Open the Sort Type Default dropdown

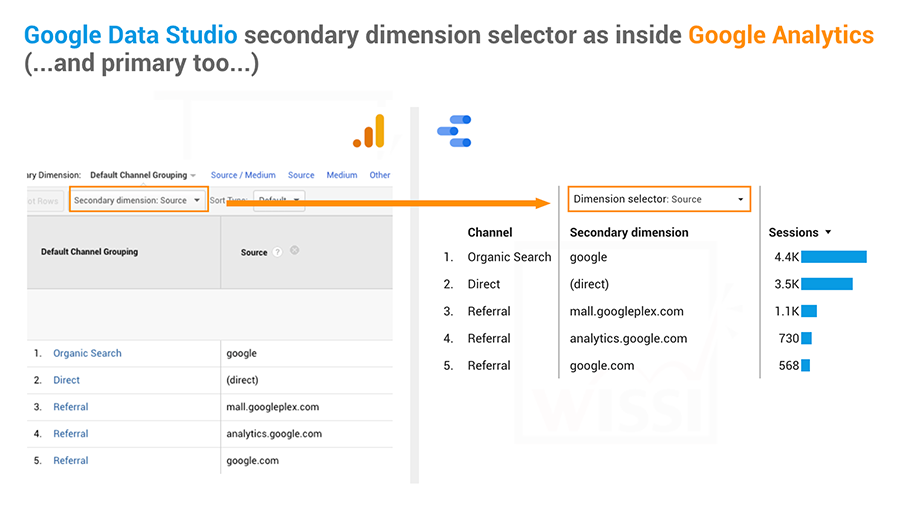click(279, 200)
